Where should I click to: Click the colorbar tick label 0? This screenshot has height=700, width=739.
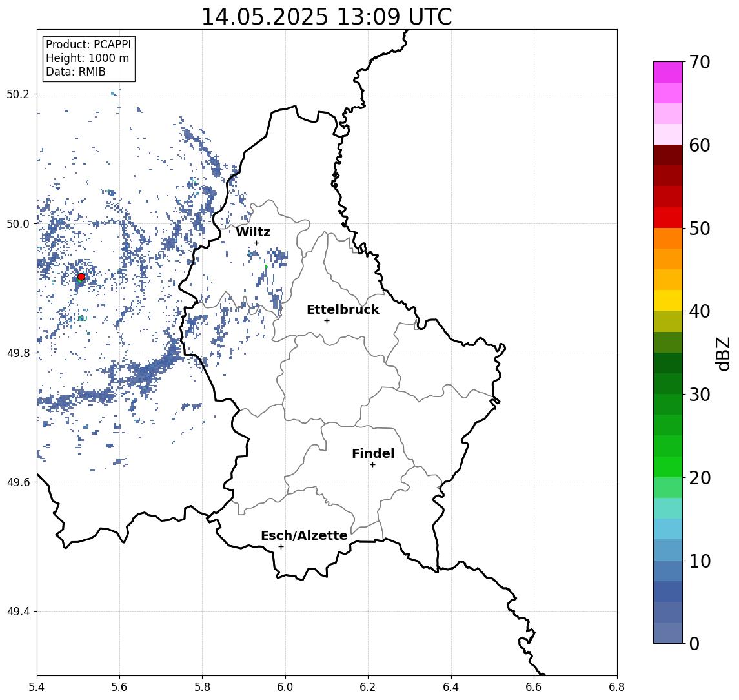[x=694, y=643]
